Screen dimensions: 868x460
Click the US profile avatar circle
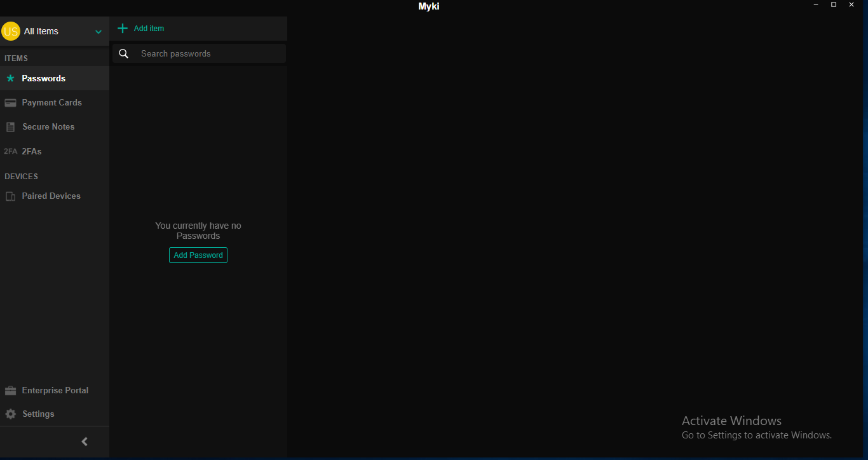coord(11,31)
